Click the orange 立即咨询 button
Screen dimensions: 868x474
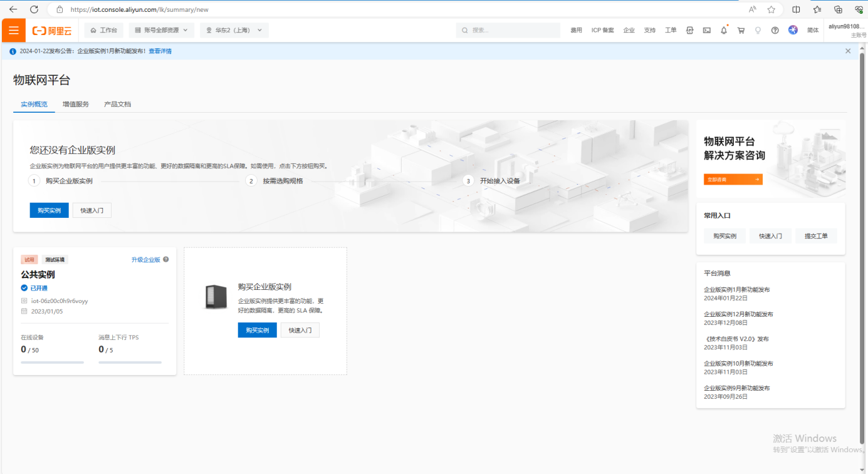(x=733, y=180)
